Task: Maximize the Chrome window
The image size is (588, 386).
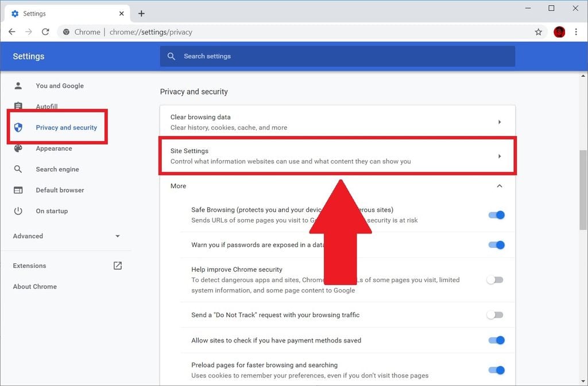Action: pos(551,8)
